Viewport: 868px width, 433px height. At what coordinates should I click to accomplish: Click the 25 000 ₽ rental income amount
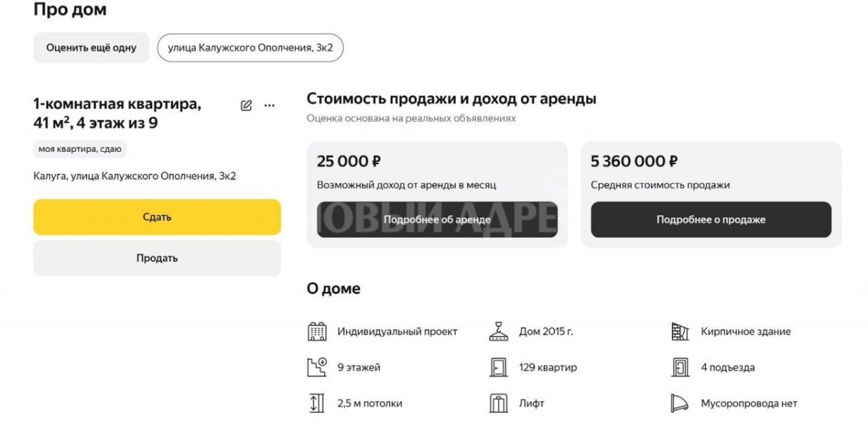click(349, 161)
